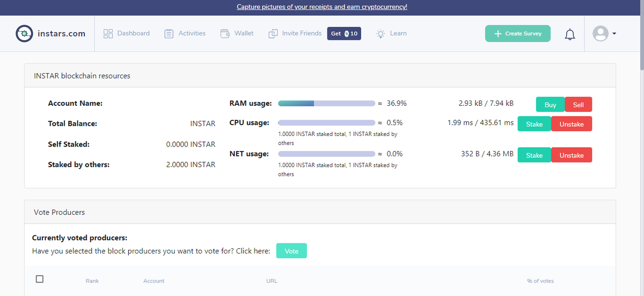The image size is (644, 296).
Task: Stake for CPU usage
Action: [534, 124]
